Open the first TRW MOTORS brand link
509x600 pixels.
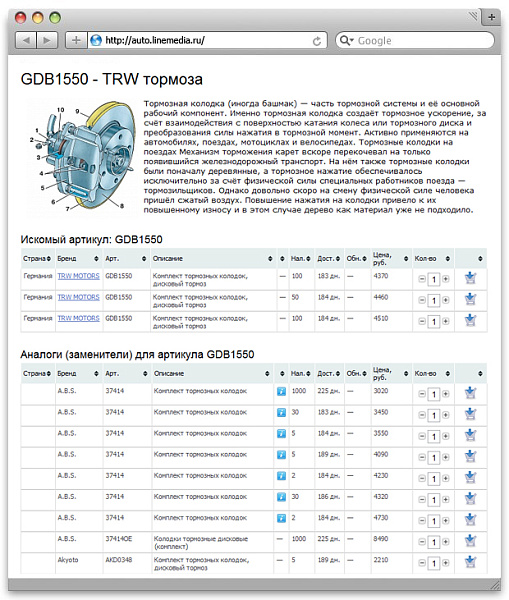[78, 276]
